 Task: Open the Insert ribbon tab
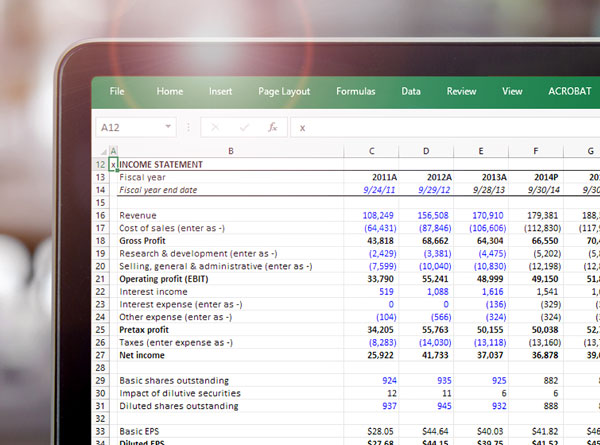tap(220, 91)
